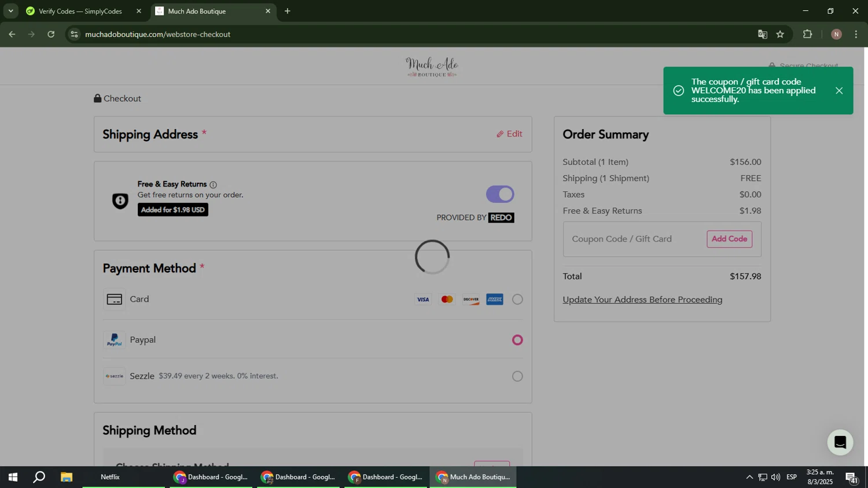Open the Google Translate page icon
Screen dimensions: 868x488
pyautogui.click(x=763, y=34)
